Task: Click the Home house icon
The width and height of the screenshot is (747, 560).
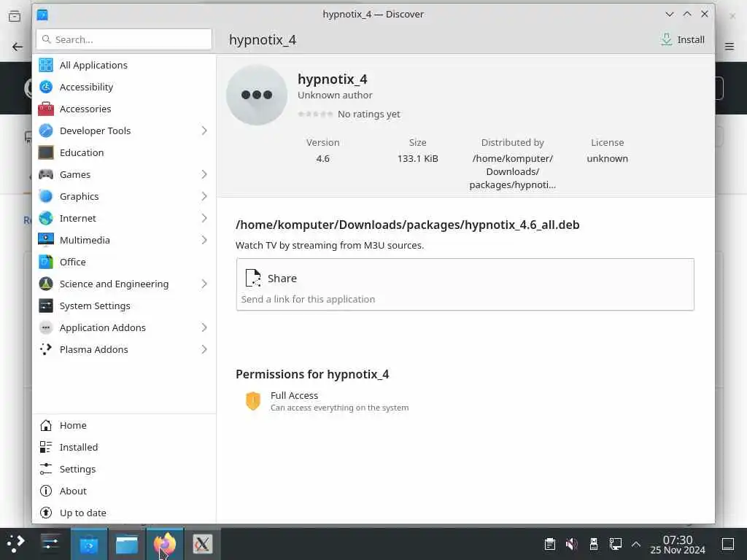Action: pyautogui.click(x=46, y=425)
